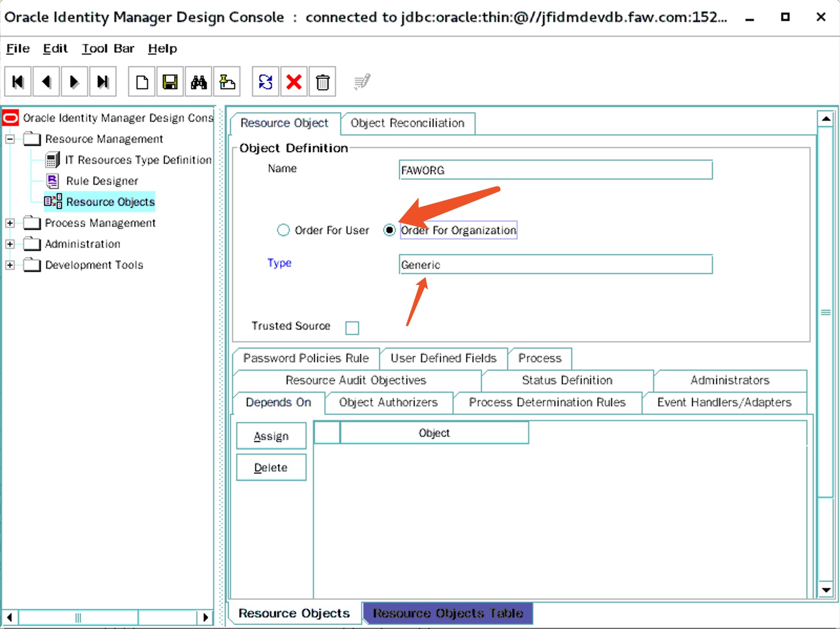The height and width of the screenshot is (629, 840).
Task: Click Resource Management folder icon
Action: point(32,139)
